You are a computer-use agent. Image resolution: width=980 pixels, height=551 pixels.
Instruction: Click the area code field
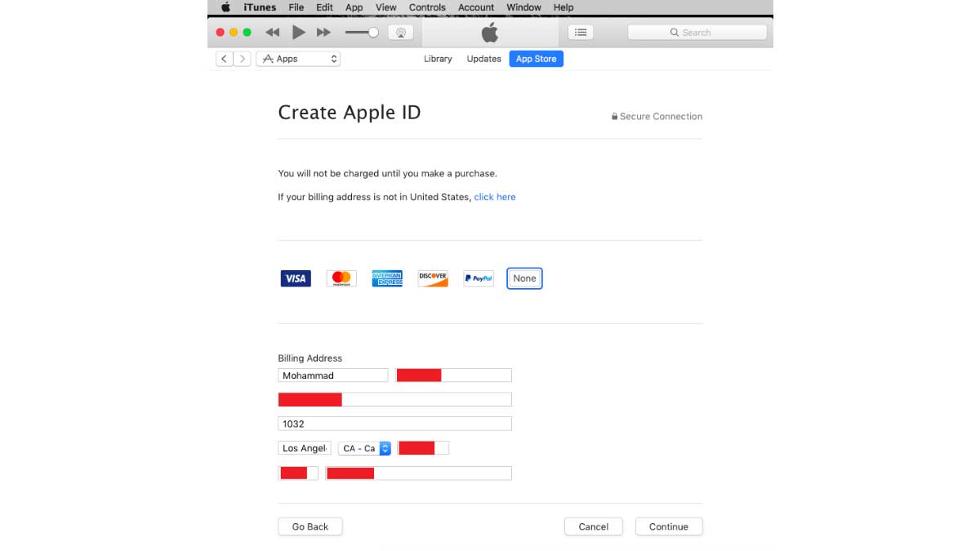click(x=298, y=473)
